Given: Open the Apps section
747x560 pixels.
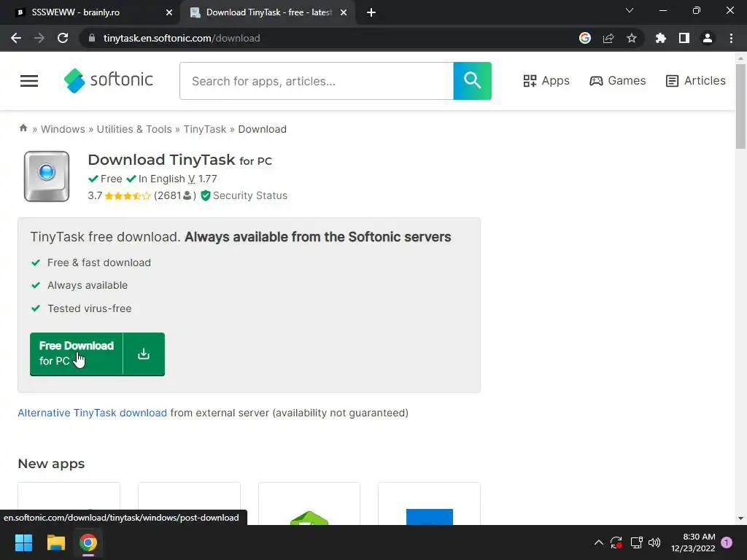Looking at the screenshot, I should point(546,81).
